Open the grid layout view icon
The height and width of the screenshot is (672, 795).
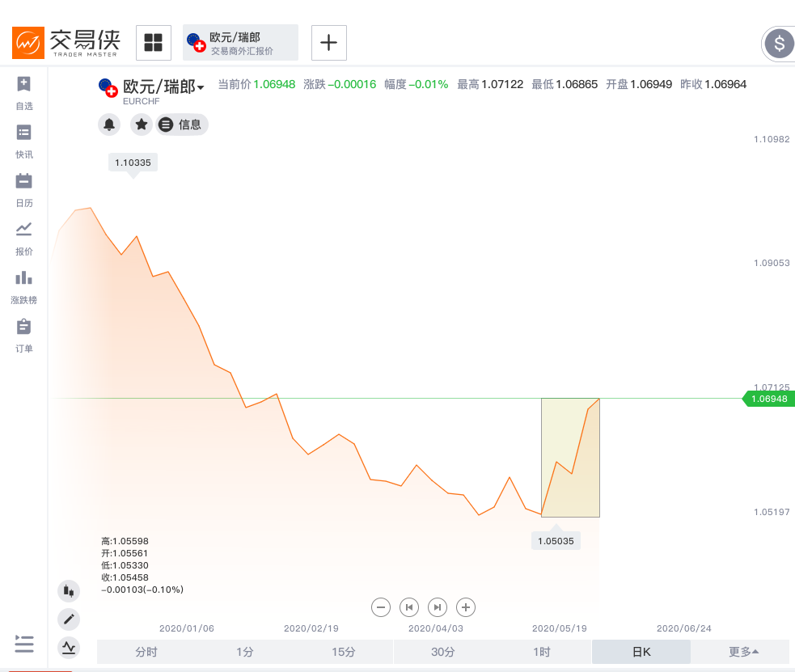click(x=153, y=43)
